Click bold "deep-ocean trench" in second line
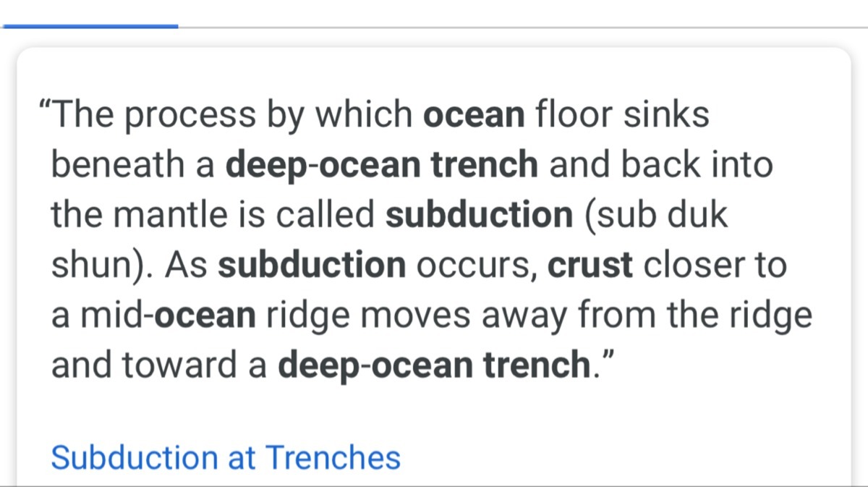Image resolution: width=868 pixels, height=487 pixels. [382, 165]
